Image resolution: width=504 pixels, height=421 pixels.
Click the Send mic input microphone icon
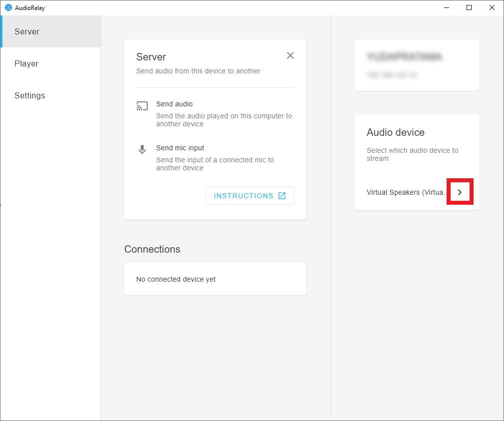142,149
